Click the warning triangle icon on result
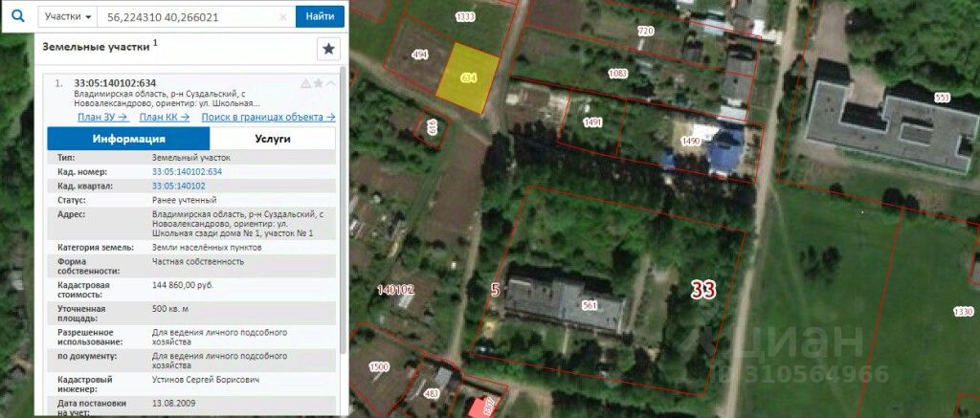 (x=305, y=84)
